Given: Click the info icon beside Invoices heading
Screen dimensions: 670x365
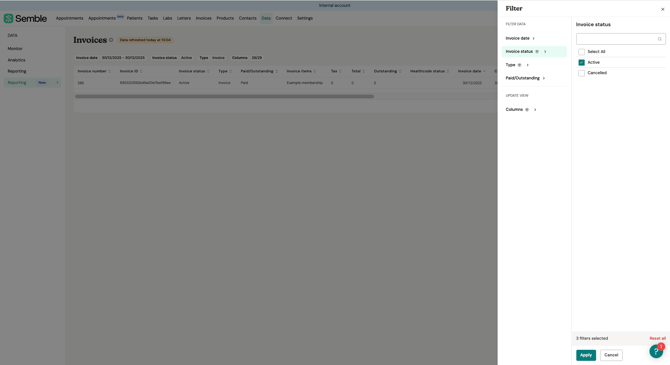Looking at the screenshot, I should (x=111, y=40).
